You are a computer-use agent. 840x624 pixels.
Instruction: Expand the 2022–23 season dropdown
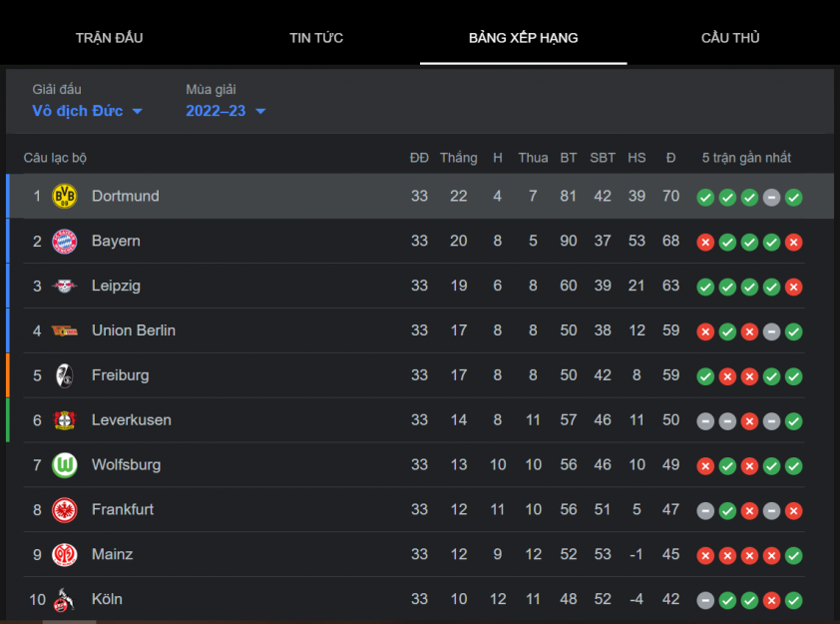(225, 111)
